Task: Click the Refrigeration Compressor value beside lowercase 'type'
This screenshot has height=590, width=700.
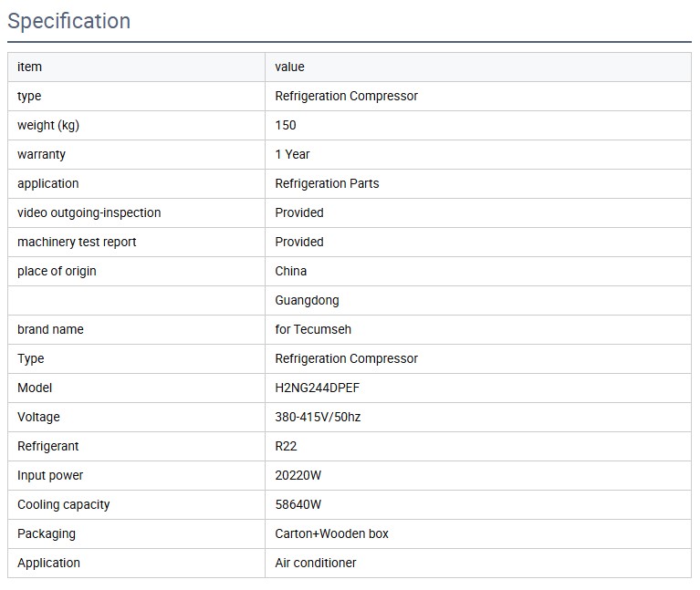Action: [x=347, y=96]
